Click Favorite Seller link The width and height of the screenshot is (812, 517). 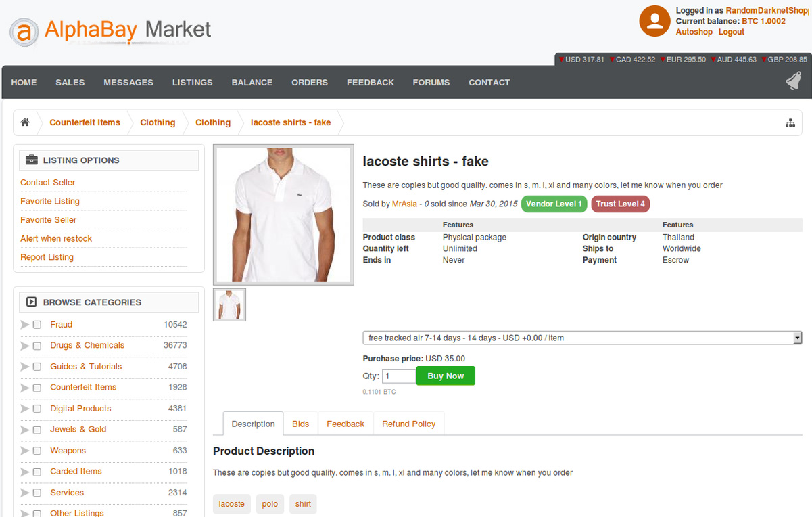(x=49, y=219)
